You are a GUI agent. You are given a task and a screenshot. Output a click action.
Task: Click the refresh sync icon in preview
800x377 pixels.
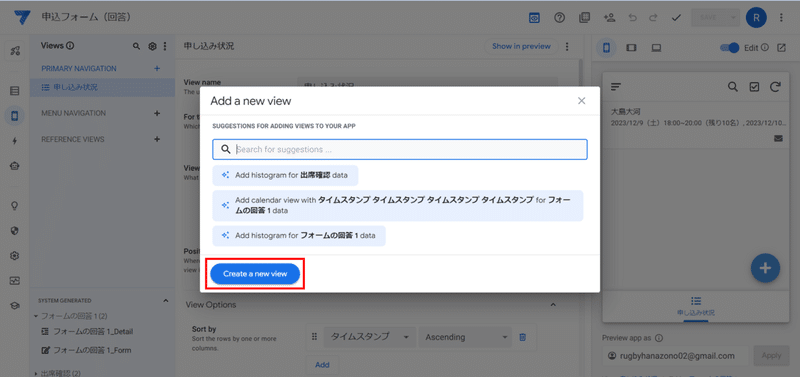pyautogui.click(x=775, y=87)
